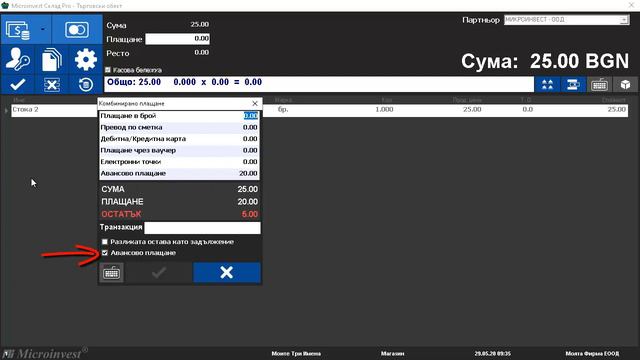This screenshot has height=360, width=640.
Task: Close the Комбинирано плащане dialog
Action: [255, 104]
